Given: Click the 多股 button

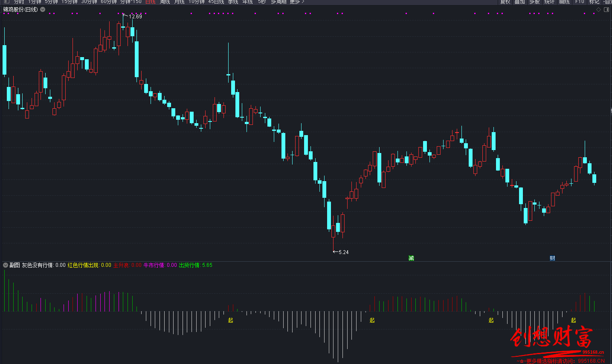Looking at the screenshot, I should (x=535, y=2).
